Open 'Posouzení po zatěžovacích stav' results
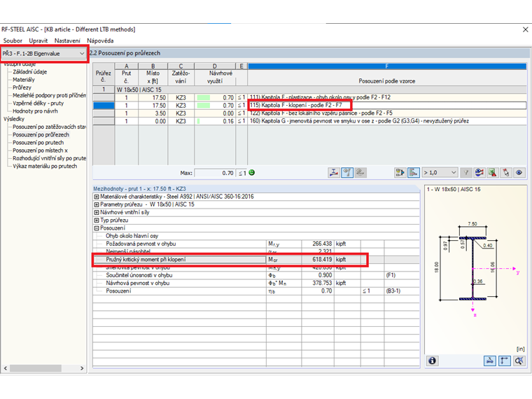532x399 pixels. point(49,127)
